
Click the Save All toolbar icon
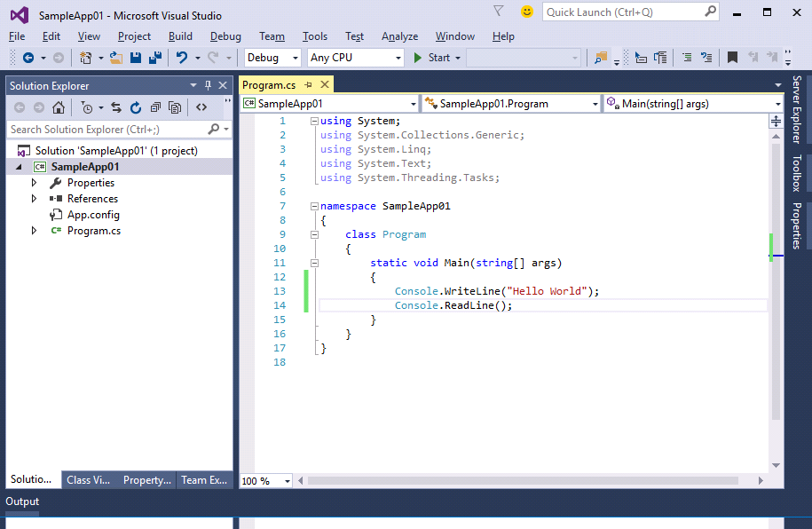[155, 58]
